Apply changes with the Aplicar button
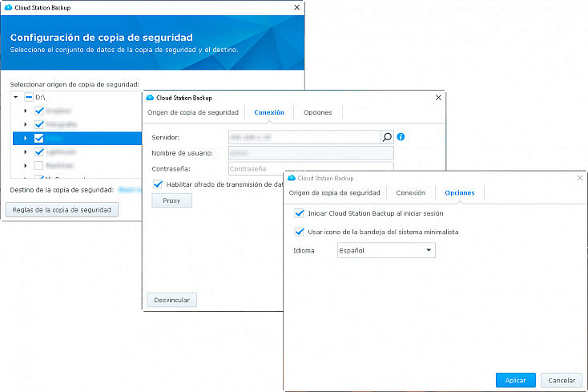 tap(516, 380)
